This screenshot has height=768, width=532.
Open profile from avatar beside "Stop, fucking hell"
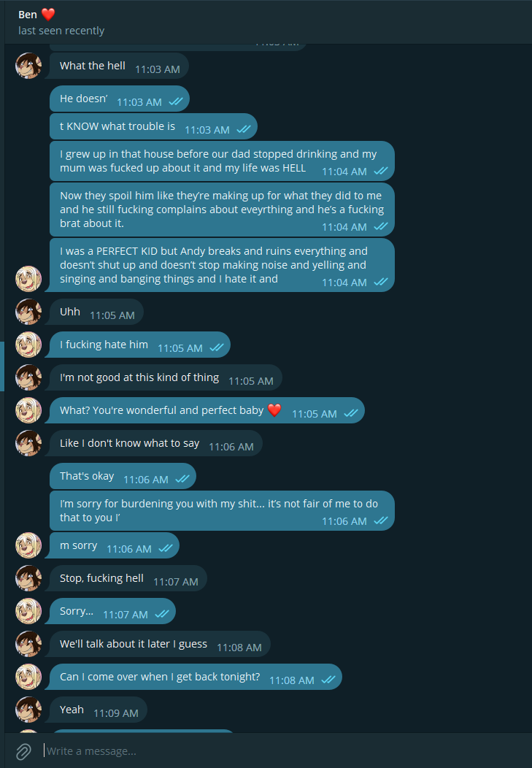pyautogui.click(x=28, y=578)
